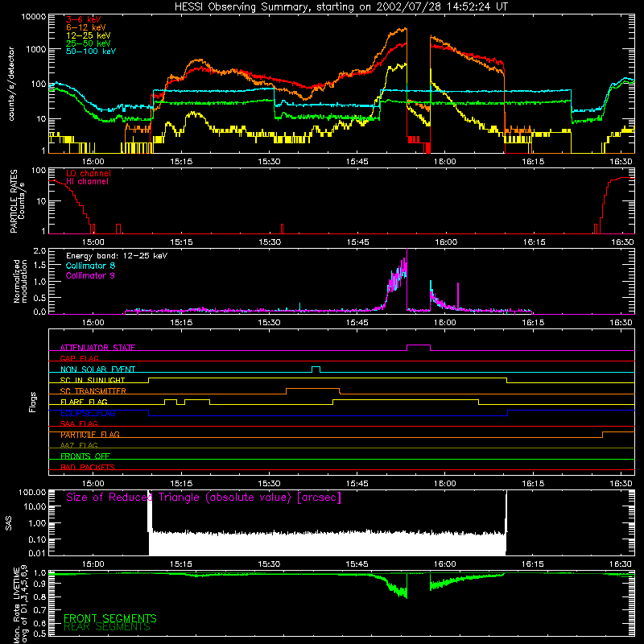Image resolution: width=644 pixels, height=644 pixels.
Task: Click the ATTENUATOR STATE flag label
Action: click(x=97, y=348)
